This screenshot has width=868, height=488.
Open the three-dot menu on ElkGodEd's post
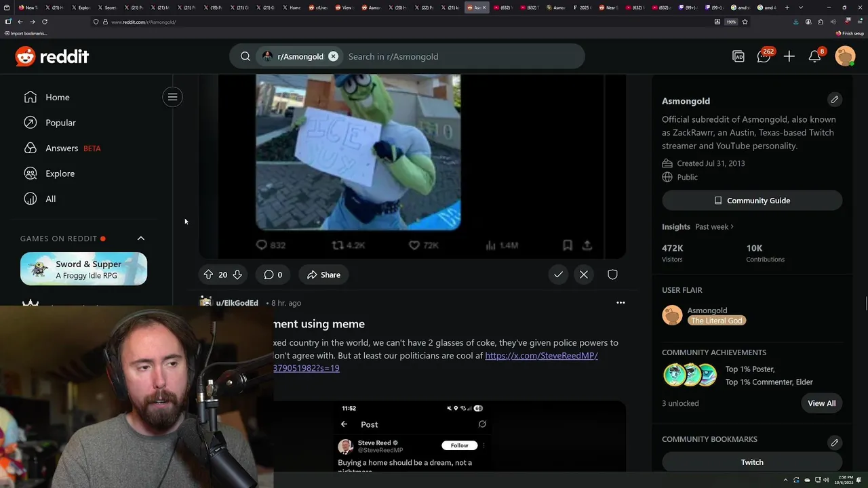[620, 303]
